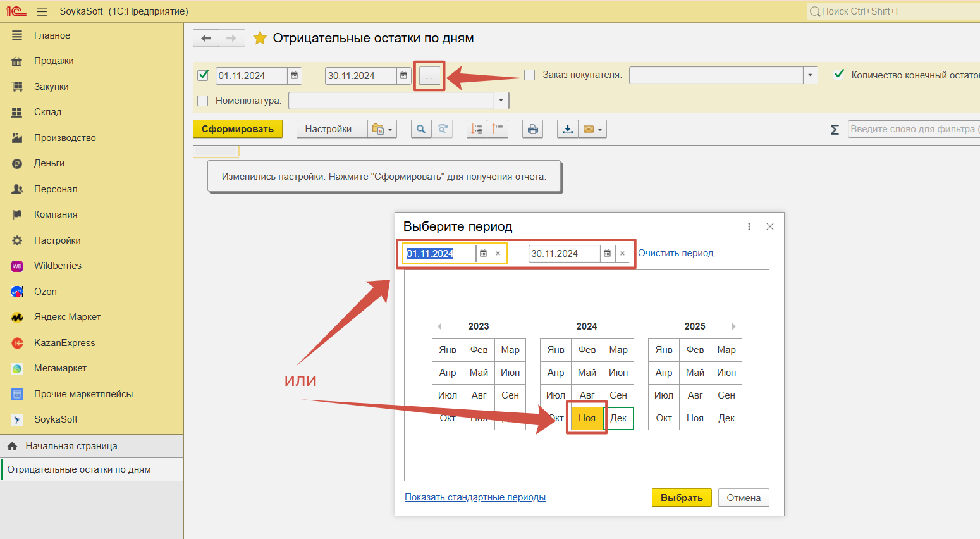Click the filter word input field
Screen dimensions: 980x539
(x=914, y=129)
